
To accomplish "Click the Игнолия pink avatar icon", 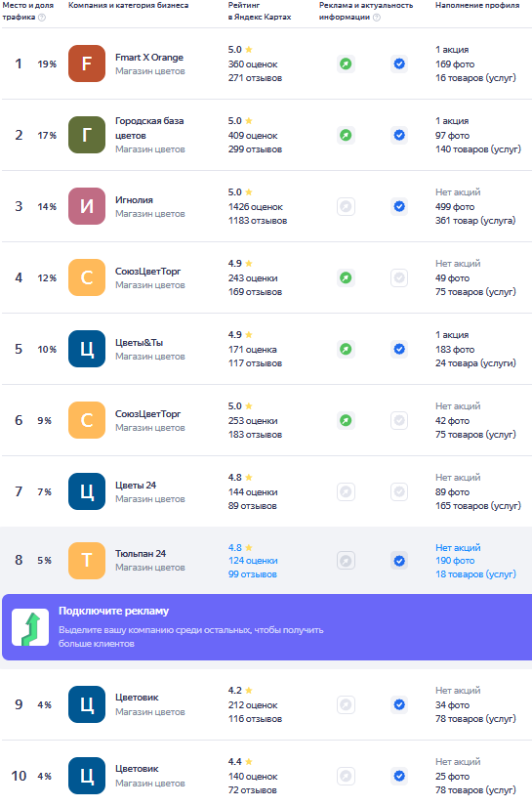I will [x=87, y=207].
